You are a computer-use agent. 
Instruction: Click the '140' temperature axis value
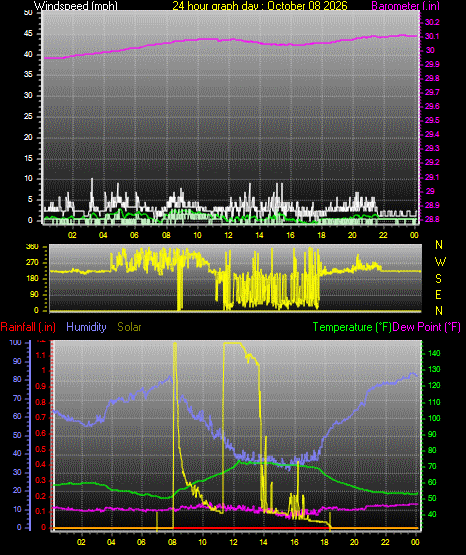tap(434, 353)
